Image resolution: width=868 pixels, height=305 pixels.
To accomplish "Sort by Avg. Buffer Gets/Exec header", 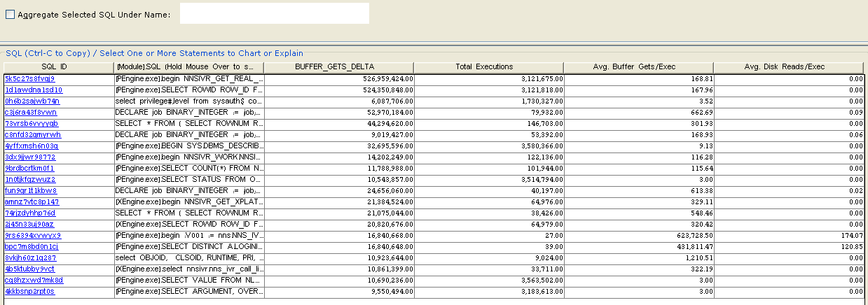I will click(x=638, y=67).
